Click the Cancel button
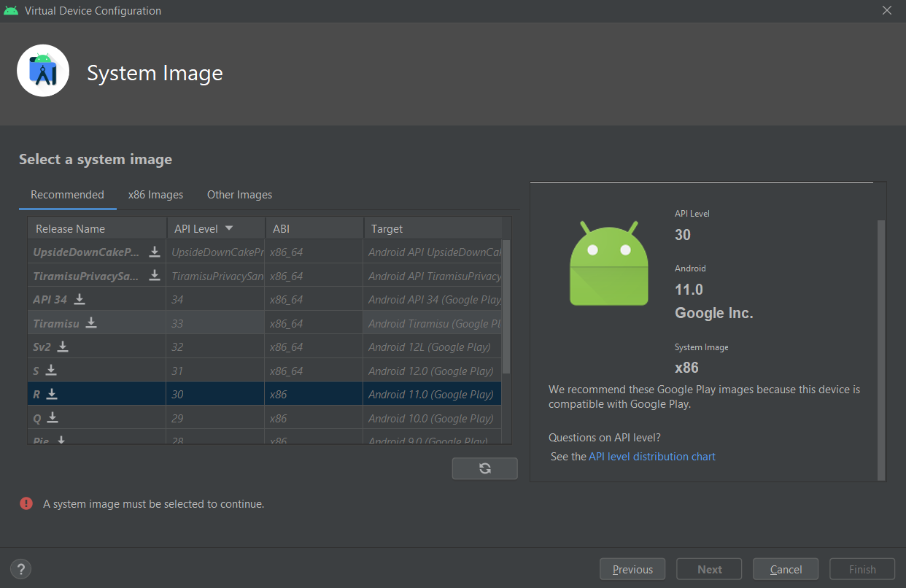 pos(785,568)
